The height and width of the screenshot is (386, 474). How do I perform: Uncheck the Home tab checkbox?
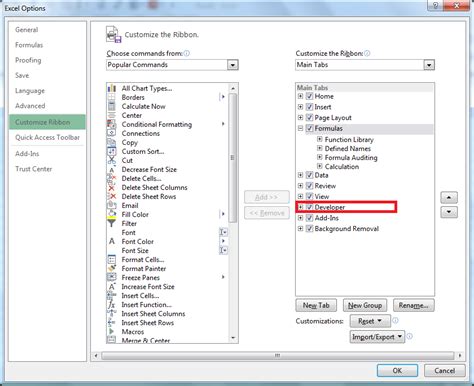[309, 96]
